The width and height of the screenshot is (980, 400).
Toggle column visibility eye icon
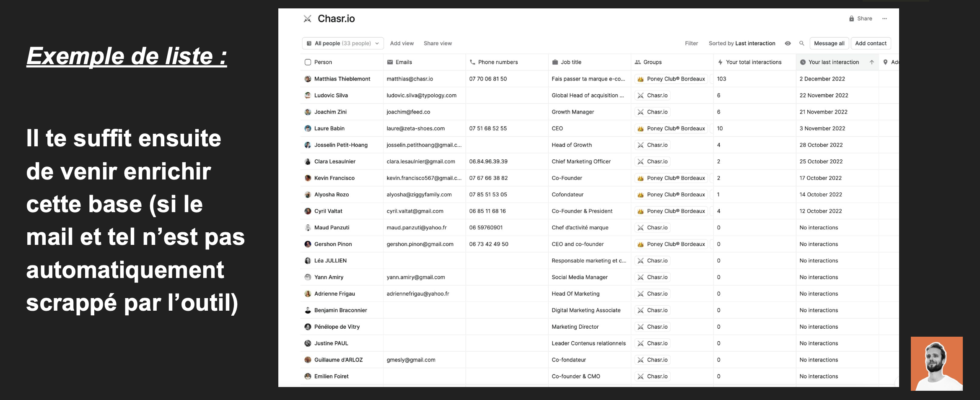click(x=788, y=43)
